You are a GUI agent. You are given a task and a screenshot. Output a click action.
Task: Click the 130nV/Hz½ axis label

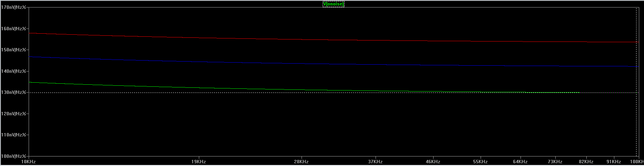(14, 92)
